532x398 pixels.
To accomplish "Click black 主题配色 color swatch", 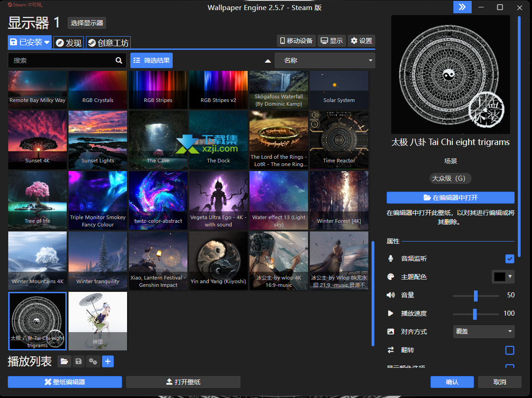I will pyautogui.click(x=500, y=277).
